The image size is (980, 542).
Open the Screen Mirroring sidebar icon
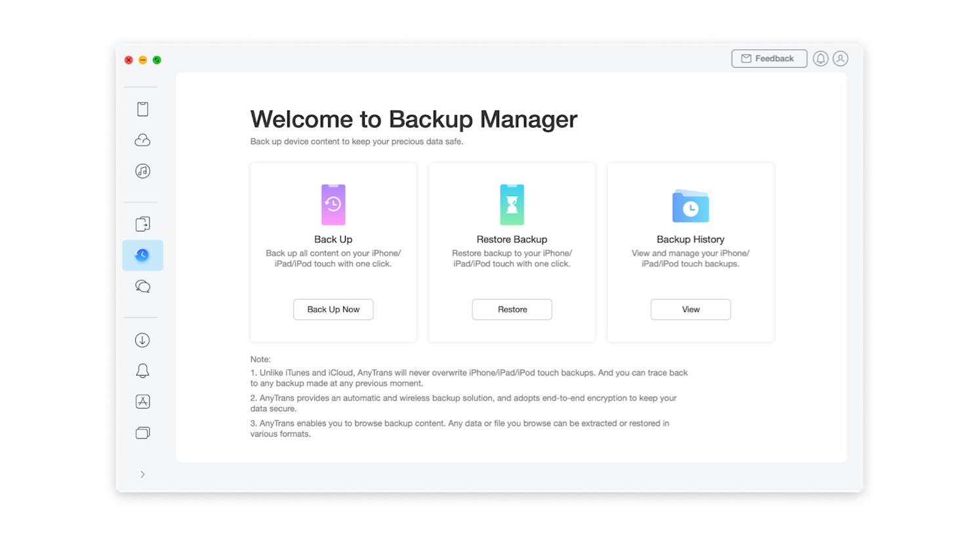pos(142,433)
